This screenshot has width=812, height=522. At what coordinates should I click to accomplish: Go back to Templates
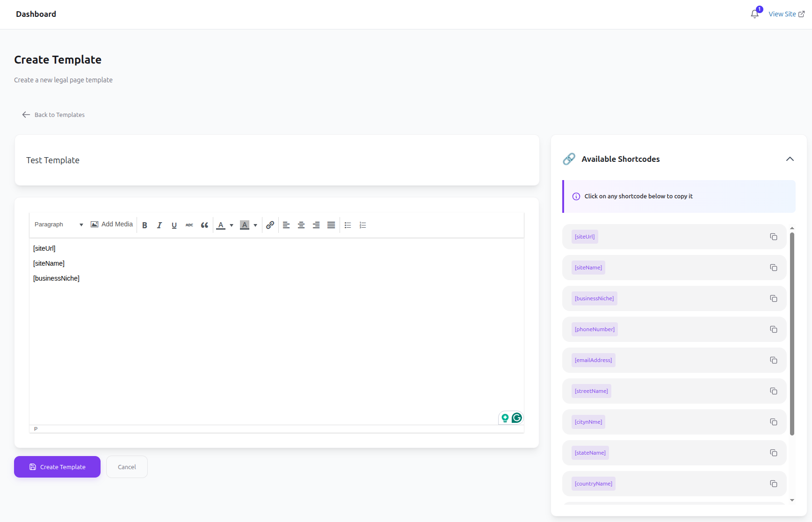point(53,115)
